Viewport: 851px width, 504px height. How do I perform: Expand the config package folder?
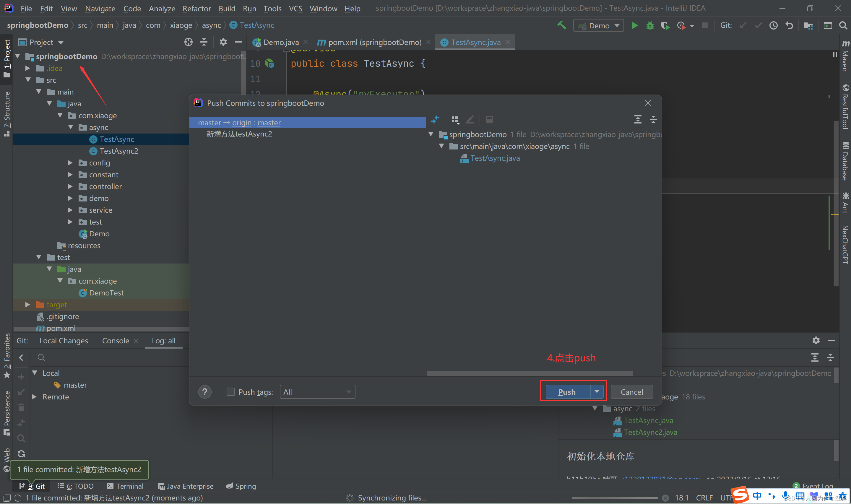coord(70,163)
